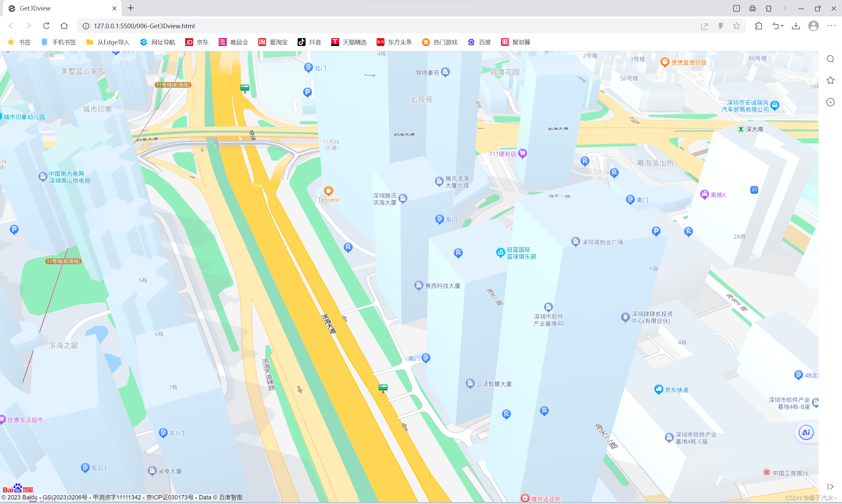Open the 京东 bookmark
Viewport: 842px width, 504px height.
click(x=197, y=42)
